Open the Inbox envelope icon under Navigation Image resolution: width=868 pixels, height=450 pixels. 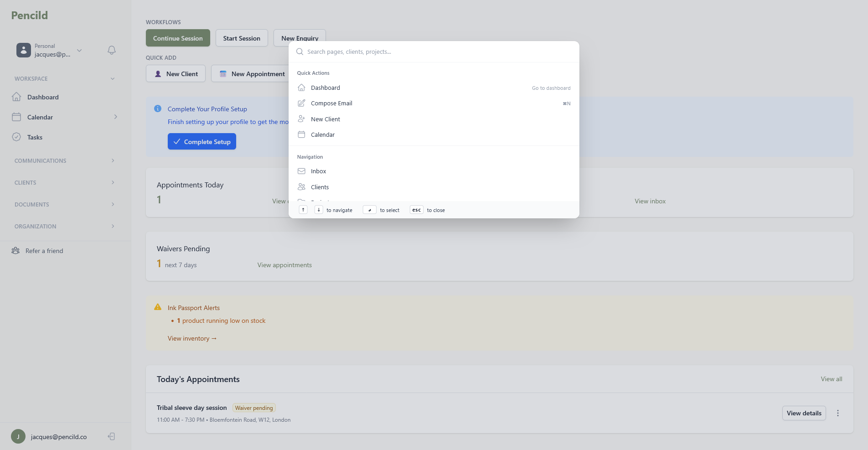point(301,171)
